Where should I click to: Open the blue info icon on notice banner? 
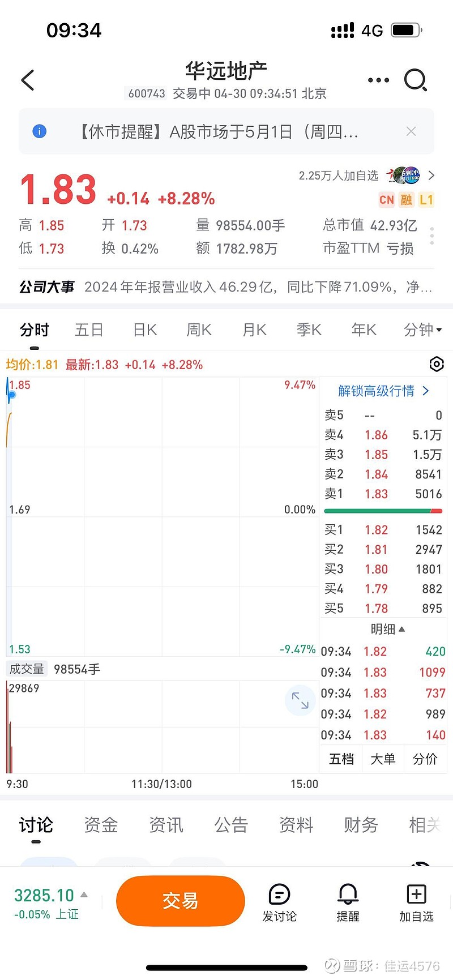click(40, 131)
